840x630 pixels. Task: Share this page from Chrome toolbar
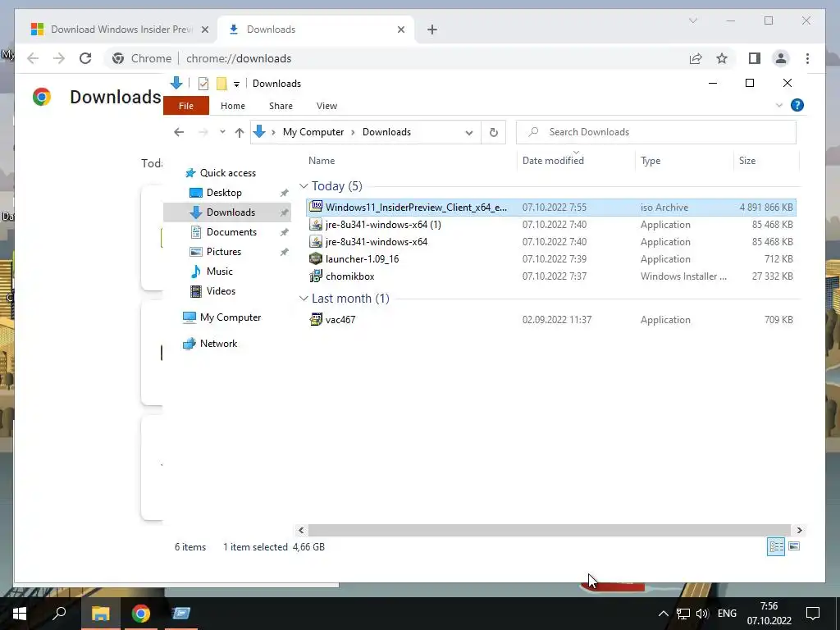[x=696, y=58]
